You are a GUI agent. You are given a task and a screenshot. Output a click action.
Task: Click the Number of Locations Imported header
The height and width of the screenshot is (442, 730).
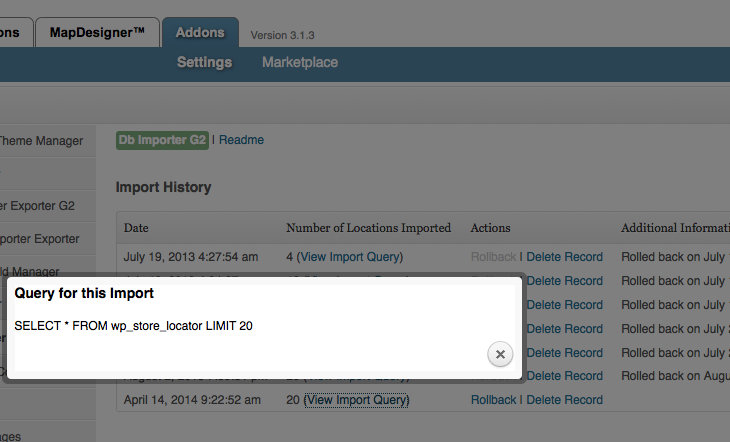click(368, 228)
